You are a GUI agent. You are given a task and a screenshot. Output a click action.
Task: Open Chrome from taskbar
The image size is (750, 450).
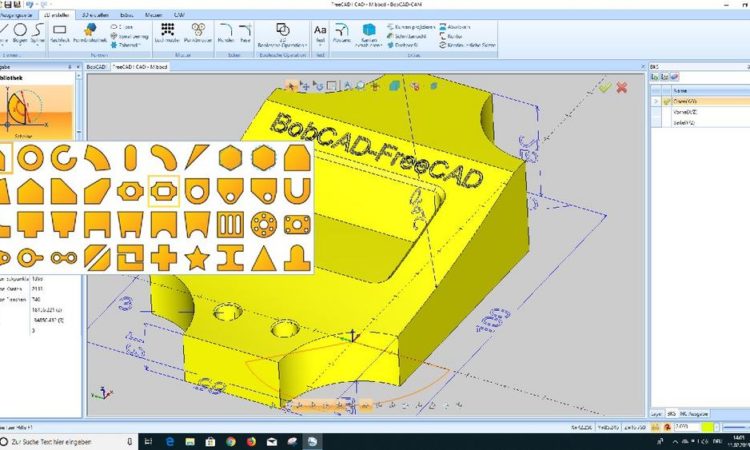click(x=231, y=442)
